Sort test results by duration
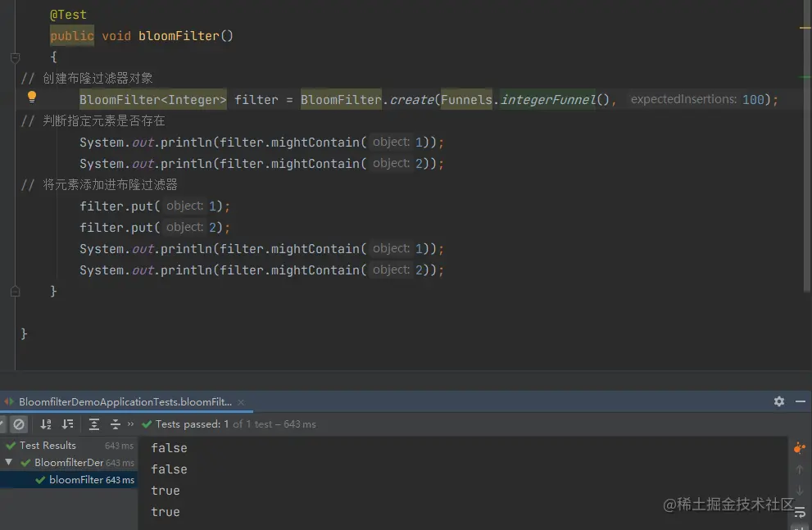812x530 pixels. [68, 424]
